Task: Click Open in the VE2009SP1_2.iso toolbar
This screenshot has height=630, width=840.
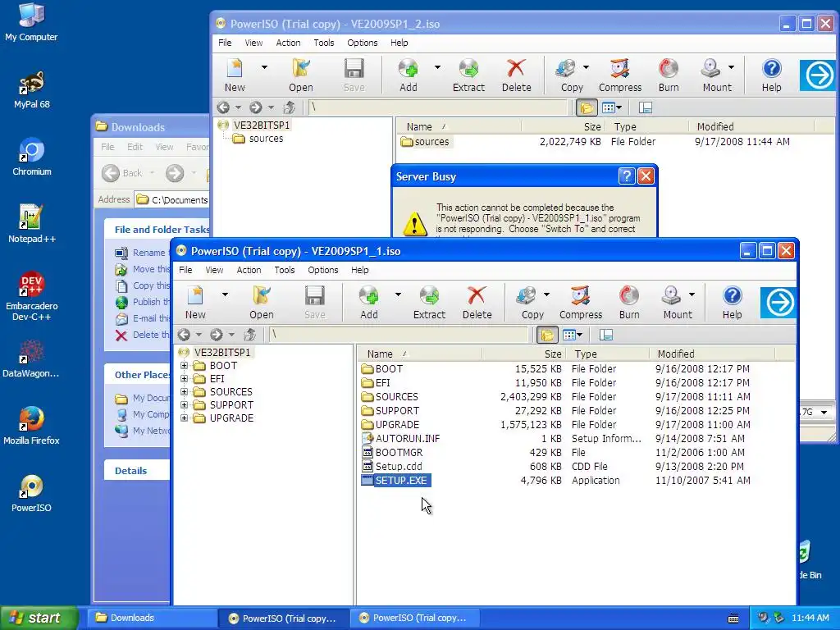Action: click(x=301, y=75)
